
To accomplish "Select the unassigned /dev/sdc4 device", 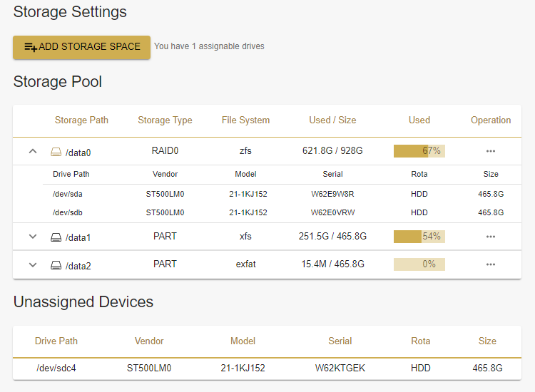I will (56, 368).
